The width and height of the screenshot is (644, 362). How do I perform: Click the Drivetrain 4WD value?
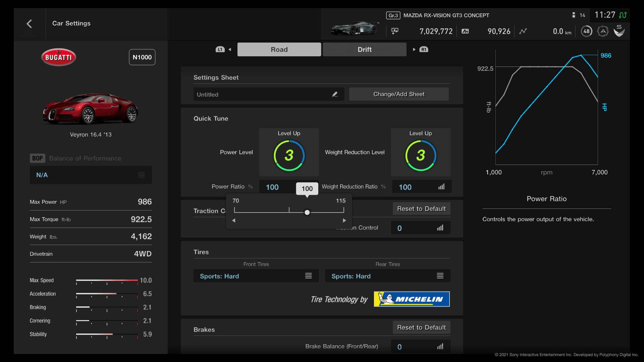point(143,254)
